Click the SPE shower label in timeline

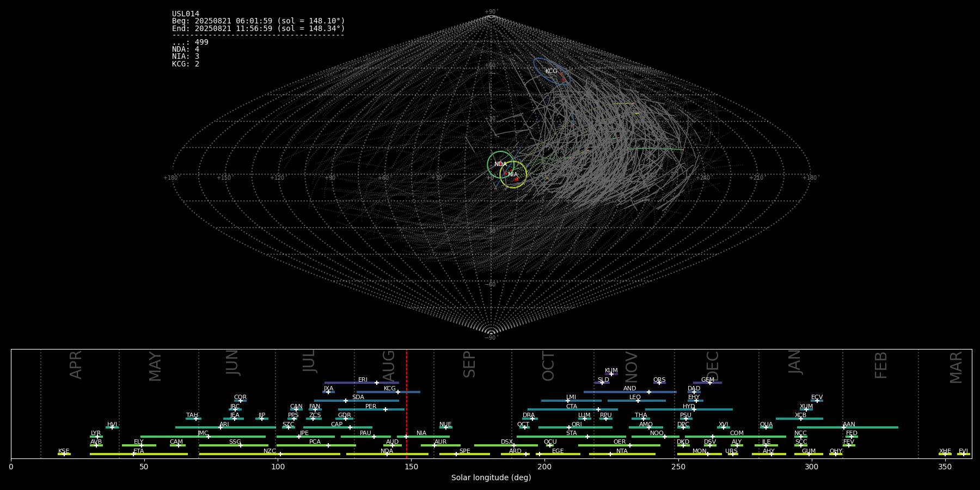tap(464, 451)
